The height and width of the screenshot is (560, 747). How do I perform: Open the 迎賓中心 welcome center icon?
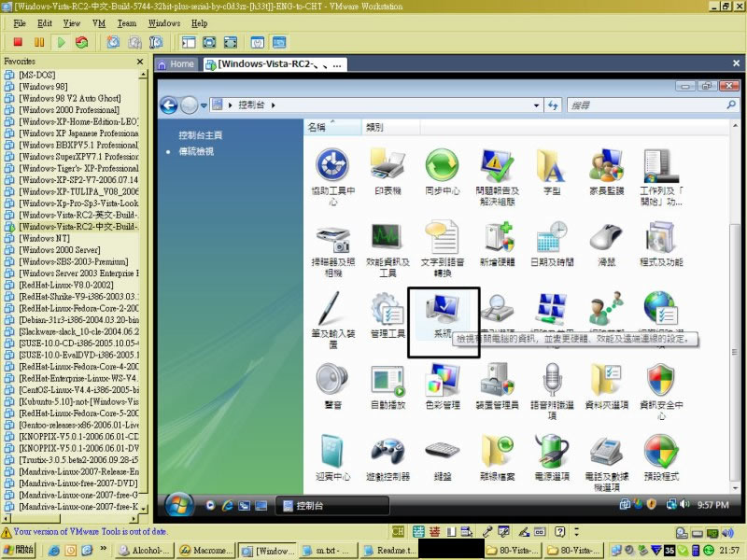pos(333,457)
